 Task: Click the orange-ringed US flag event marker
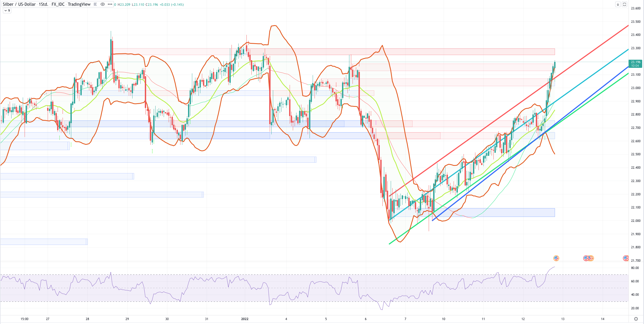pos(556,258)
